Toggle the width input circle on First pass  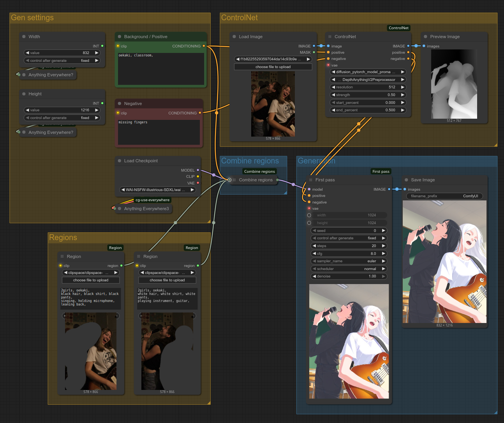(x=309, y=215)
